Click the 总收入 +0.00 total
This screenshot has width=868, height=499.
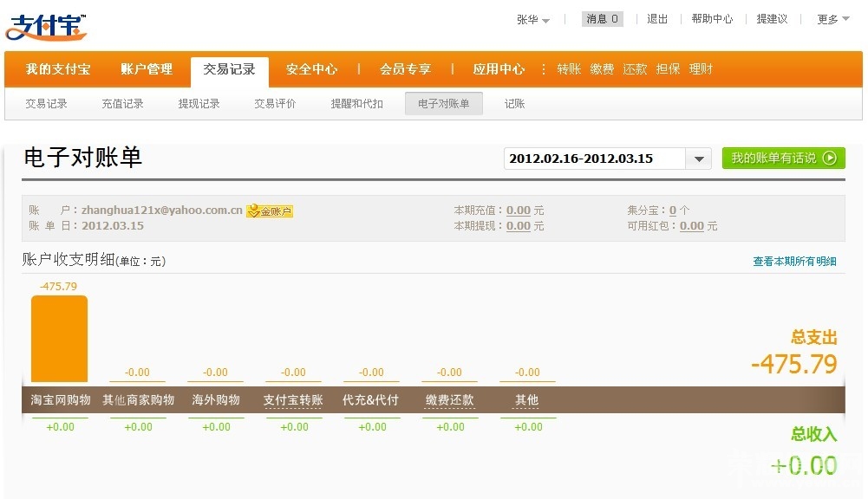pyautogui.click(x=804, y=466)
